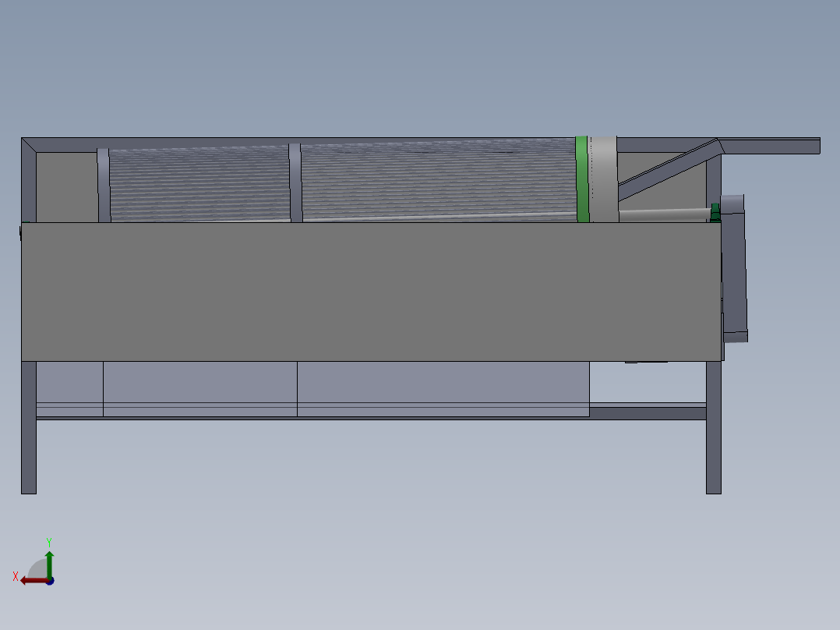
Task: Pick the right support leg of the frame
Action: click(x=714, y=427)
